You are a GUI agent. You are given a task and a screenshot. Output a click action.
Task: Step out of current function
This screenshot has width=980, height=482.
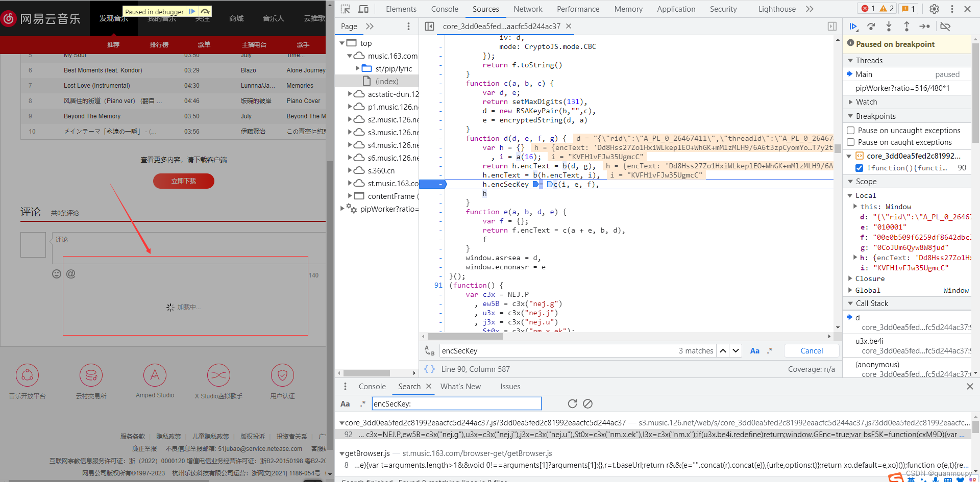906,27
